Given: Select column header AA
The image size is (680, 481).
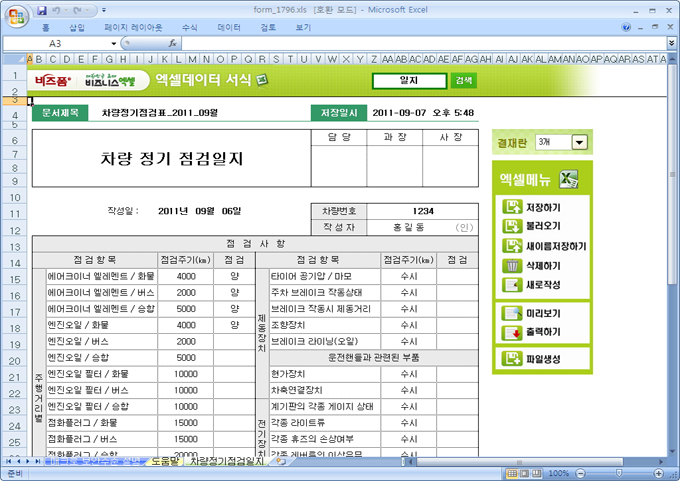Looking at the screenshot, I should click(388, 59).
